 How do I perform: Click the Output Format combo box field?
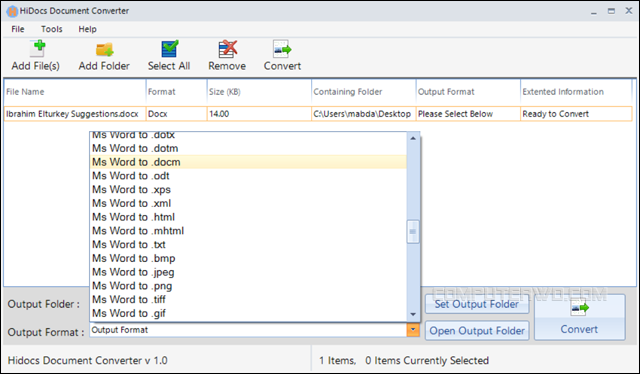[248, 330]
